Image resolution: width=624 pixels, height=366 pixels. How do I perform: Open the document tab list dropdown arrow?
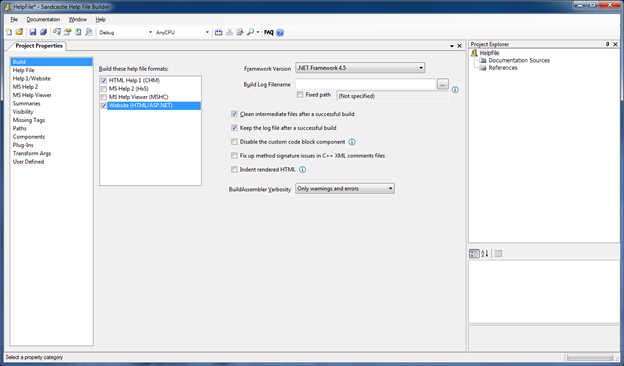tap(452, 46)
